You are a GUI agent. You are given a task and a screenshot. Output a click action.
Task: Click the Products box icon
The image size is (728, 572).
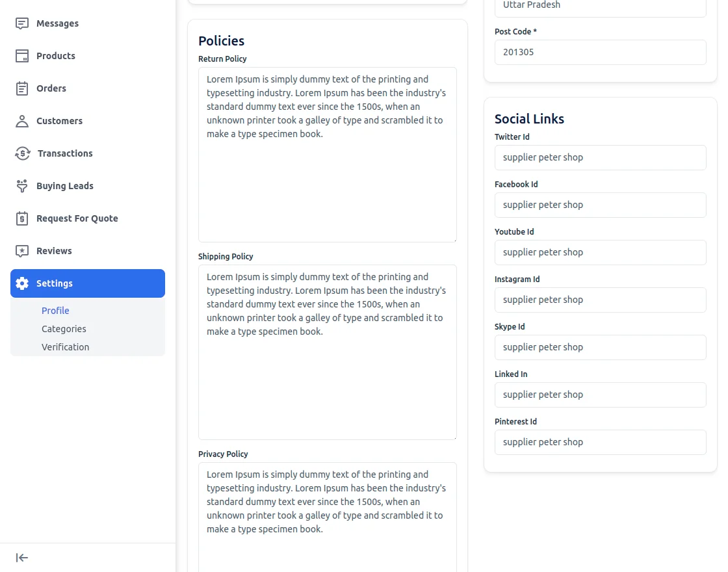pos(22,56)
